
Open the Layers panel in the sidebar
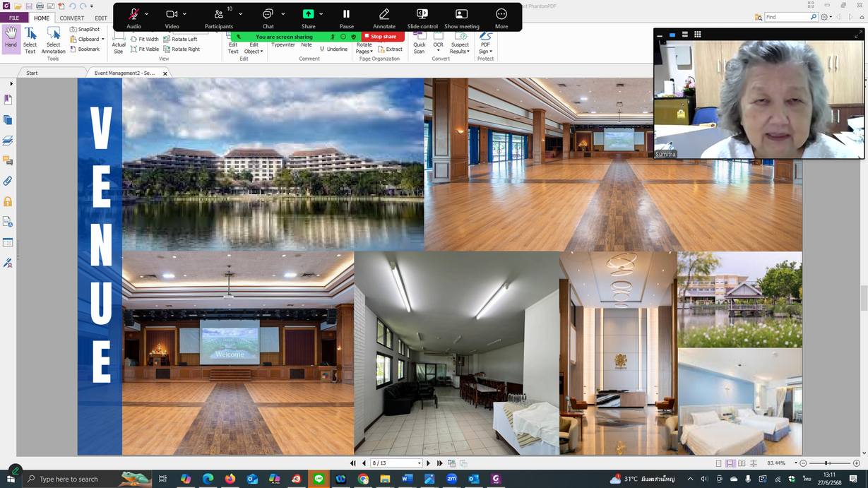[8, 141]
